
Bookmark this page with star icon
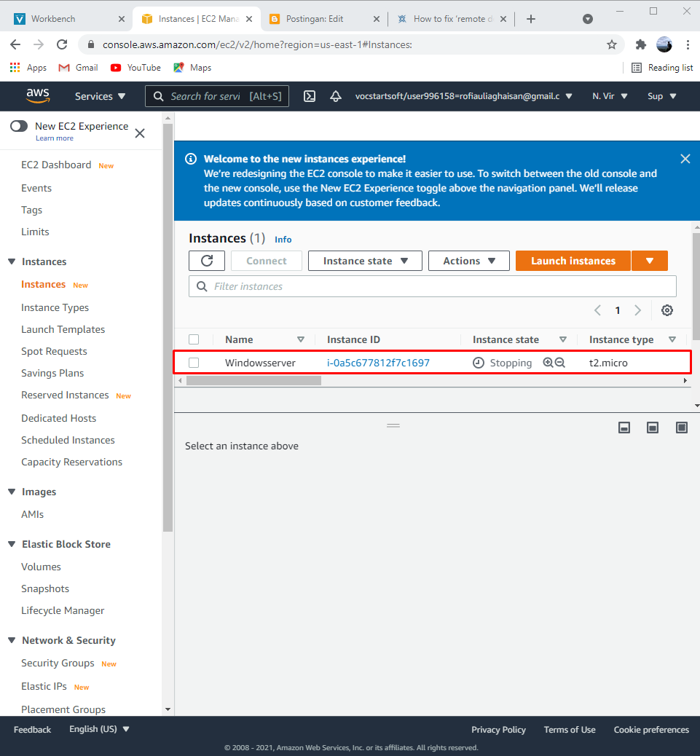click(612, 45)
